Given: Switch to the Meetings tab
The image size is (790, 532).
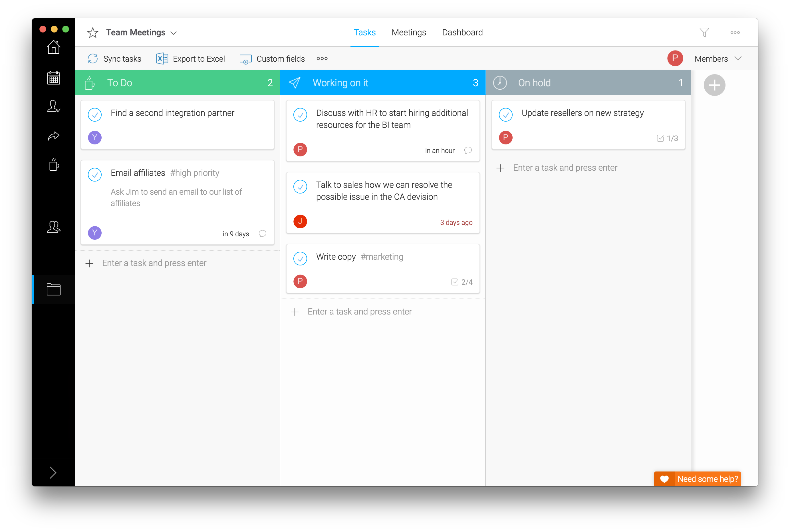Looking at the screenshot, I should click(408, 33).
